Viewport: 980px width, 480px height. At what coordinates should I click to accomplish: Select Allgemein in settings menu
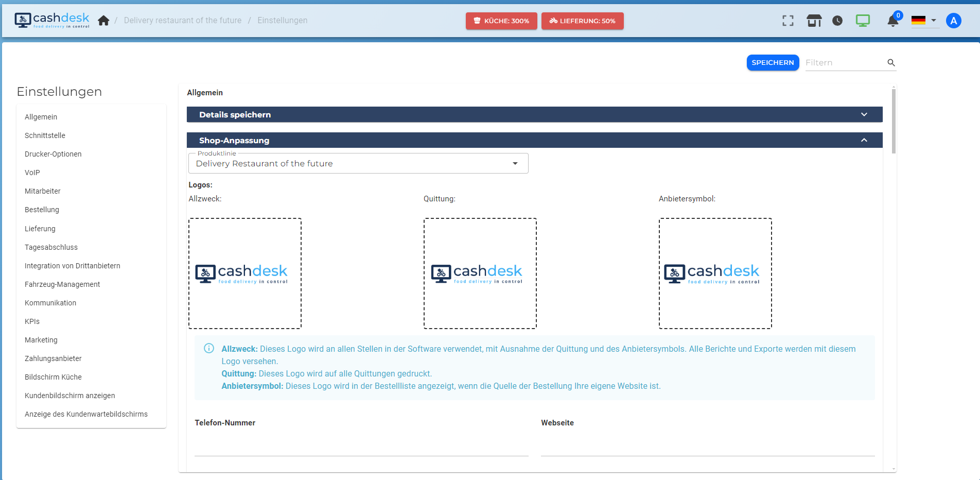tap(41, 117)
